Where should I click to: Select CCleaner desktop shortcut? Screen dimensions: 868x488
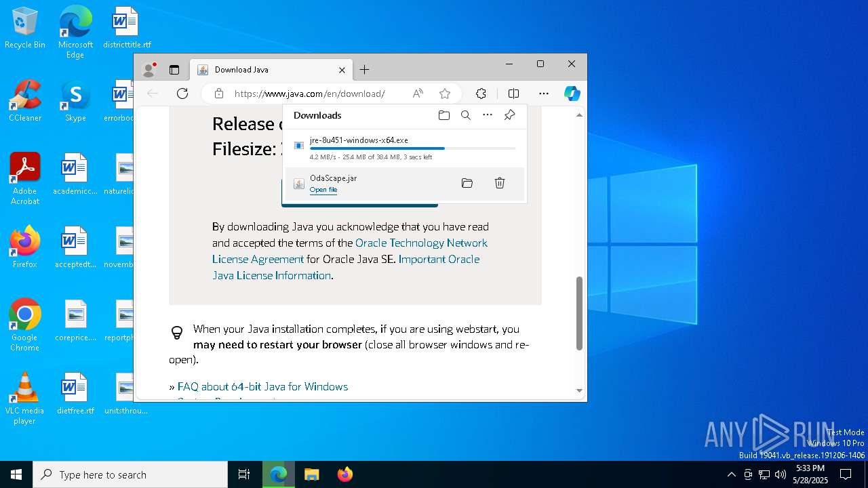[25, 101]
